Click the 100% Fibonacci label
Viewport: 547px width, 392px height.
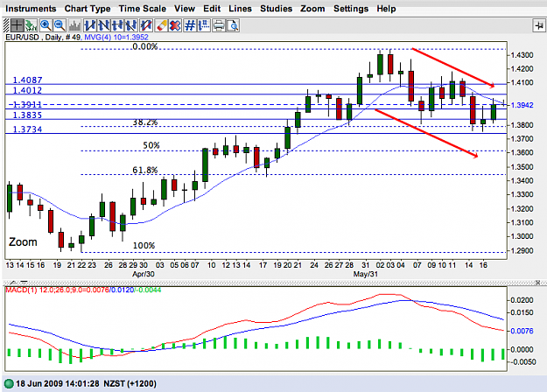click(x=144, y=246)
